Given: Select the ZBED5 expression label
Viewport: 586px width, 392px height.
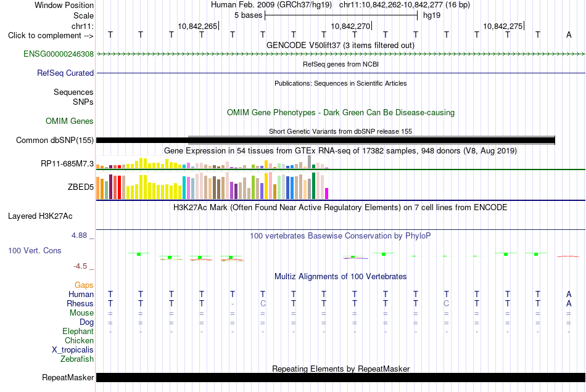Looking at the screenshot, I should [x=81, y=187].
